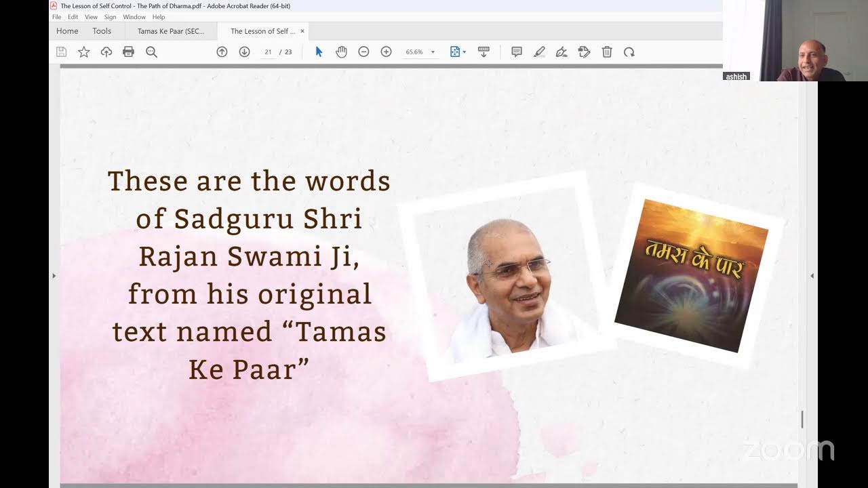Zoom in with the plus icon
The height and width of the screenshot is (488, 868).
tap(387, 52)
